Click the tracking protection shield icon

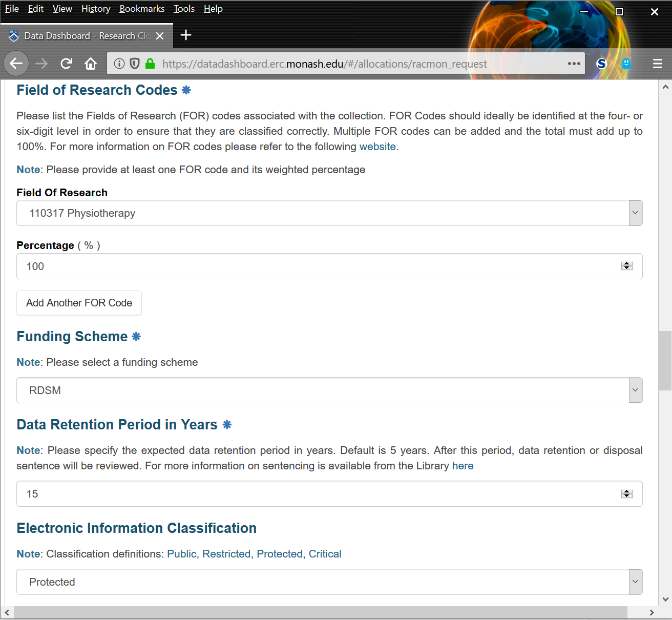coord(135,64)
